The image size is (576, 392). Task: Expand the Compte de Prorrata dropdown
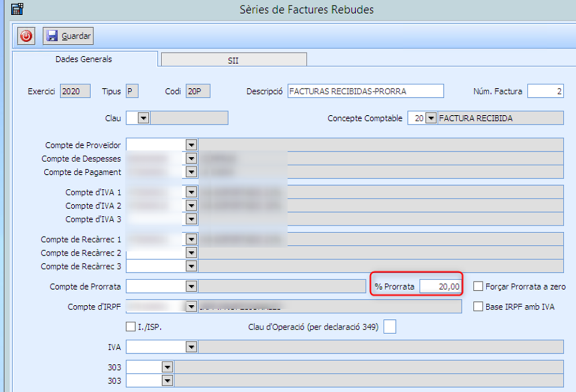point(191,287)
